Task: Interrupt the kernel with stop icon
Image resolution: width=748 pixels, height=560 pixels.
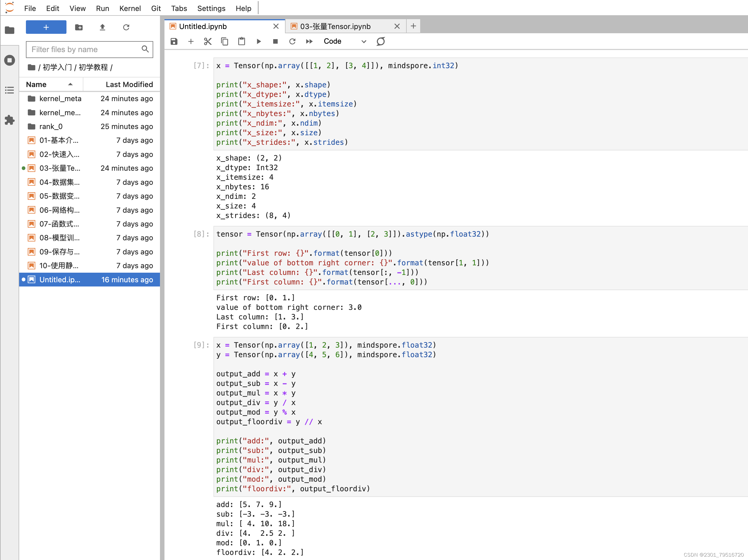Action: [275, 41]
